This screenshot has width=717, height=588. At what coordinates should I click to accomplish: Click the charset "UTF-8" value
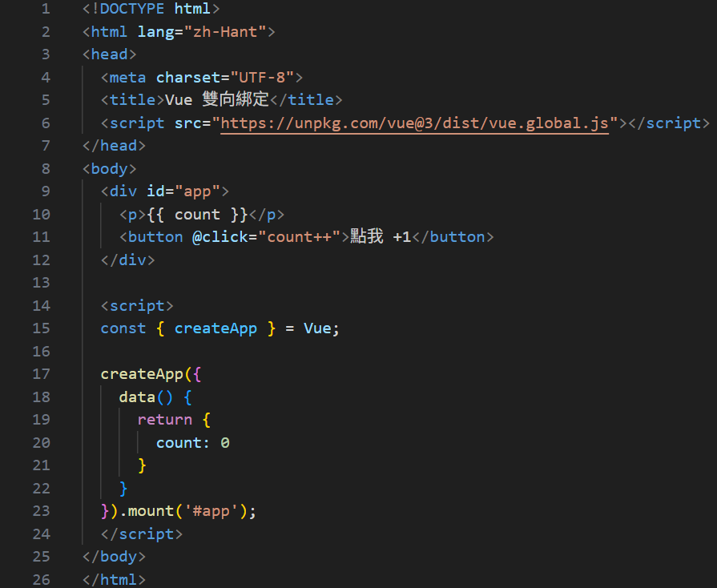[261, 77]
